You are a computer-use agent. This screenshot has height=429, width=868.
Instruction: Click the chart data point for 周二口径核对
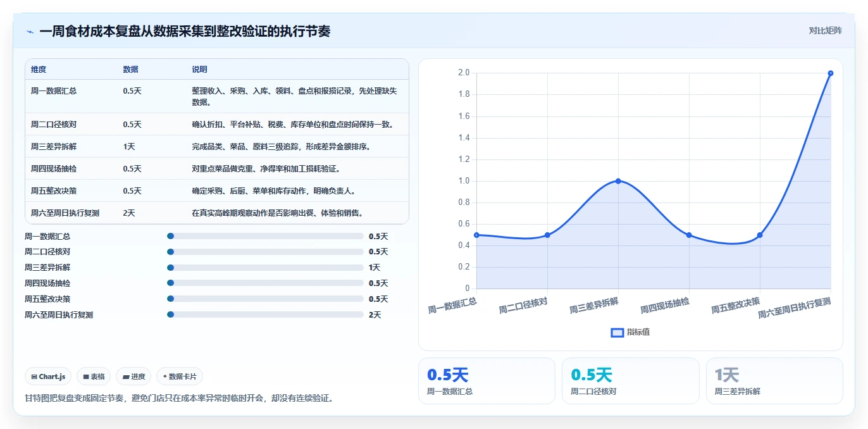click(547, 235)
